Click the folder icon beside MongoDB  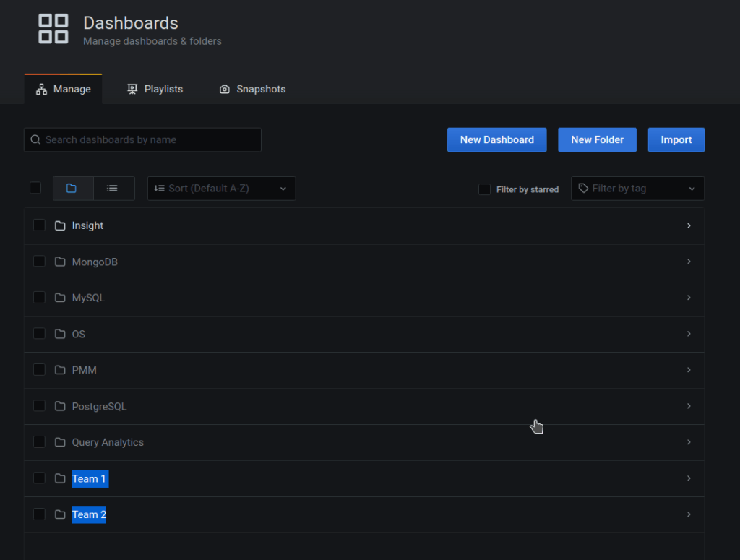(60, 262)
